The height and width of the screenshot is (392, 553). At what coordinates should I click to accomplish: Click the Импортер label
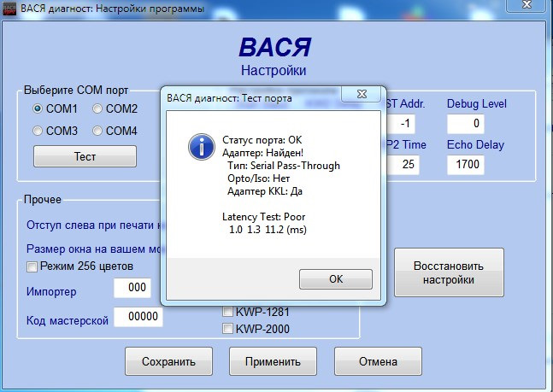click(51, 292)
